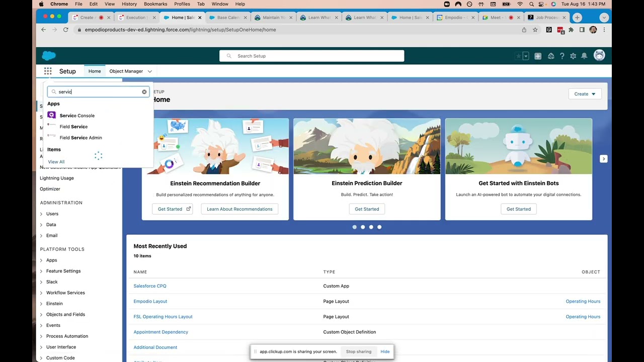The image size is (644, 362).
Task: Open the History menu in menu bar
Action: tap(129, 4)
